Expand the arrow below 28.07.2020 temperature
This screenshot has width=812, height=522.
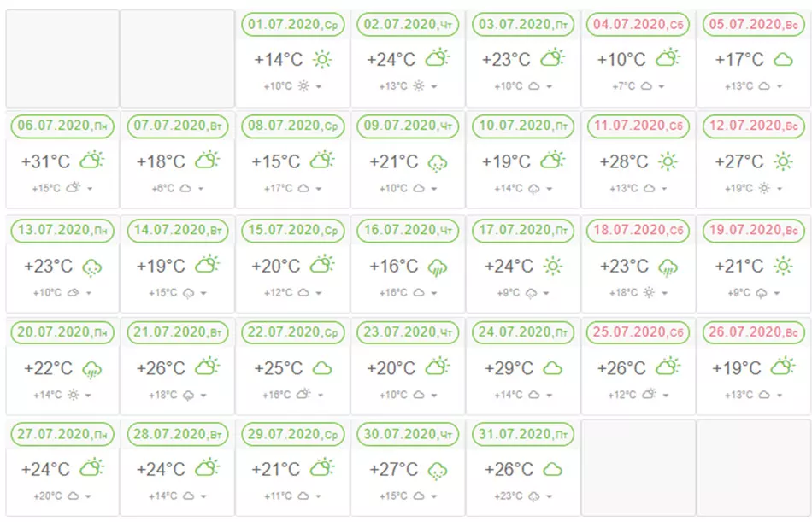tap(203, 496)
